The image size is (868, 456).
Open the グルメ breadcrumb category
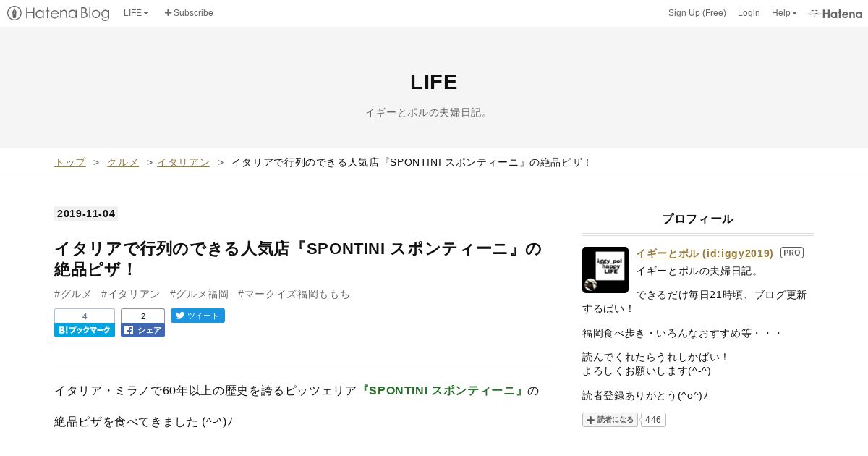pos(122,162)
